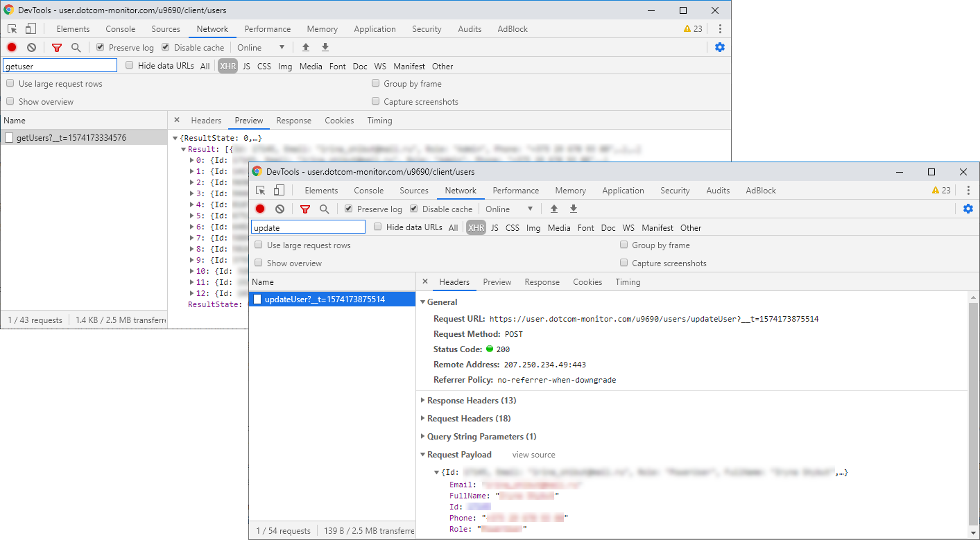Viewport: 980px width, 540px height.
Task: Open the Online throttling dropdown in front window
Action: (509, 209)
